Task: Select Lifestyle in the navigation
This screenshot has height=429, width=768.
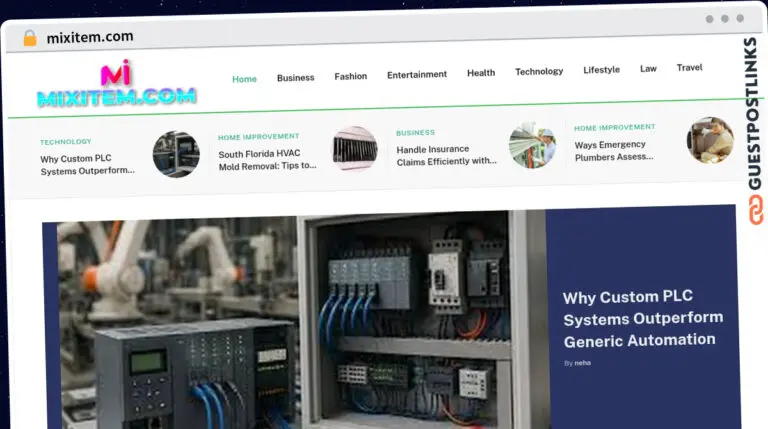Action: pyautogui.click(x=601, y=70)
